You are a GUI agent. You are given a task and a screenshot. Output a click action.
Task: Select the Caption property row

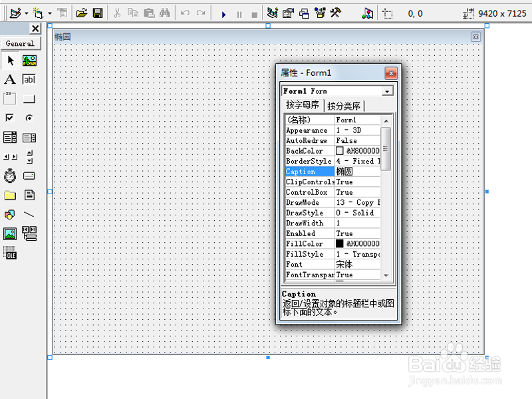click(x=333, y=172)
